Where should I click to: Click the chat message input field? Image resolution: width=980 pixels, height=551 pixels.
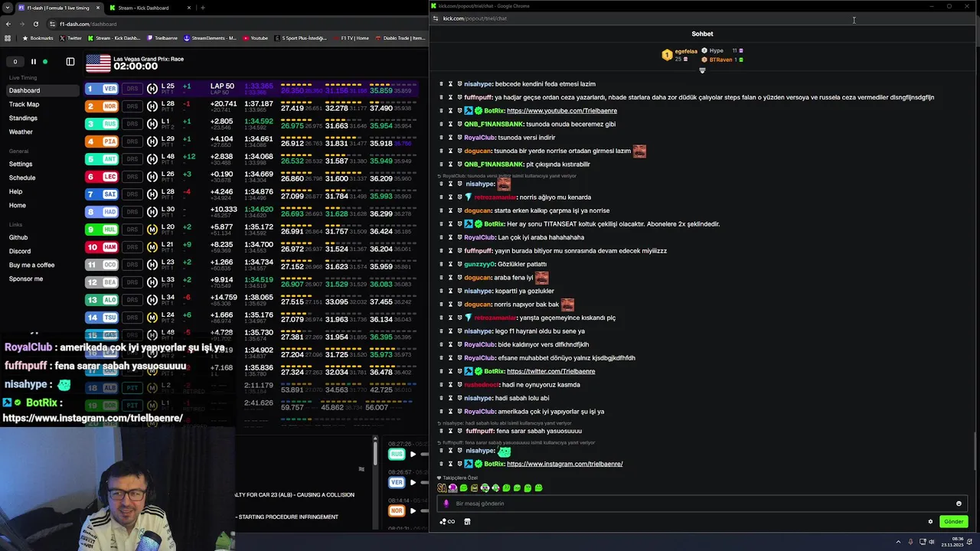701,504
